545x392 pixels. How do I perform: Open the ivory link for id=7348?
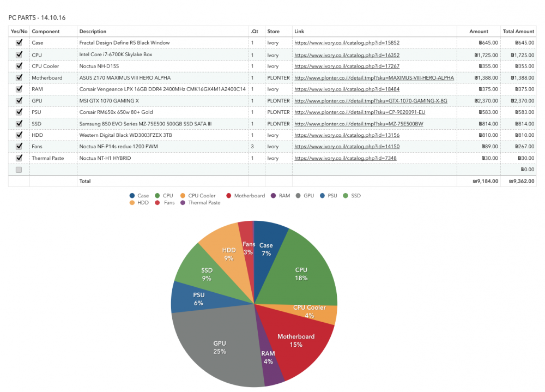click(346, 158)
